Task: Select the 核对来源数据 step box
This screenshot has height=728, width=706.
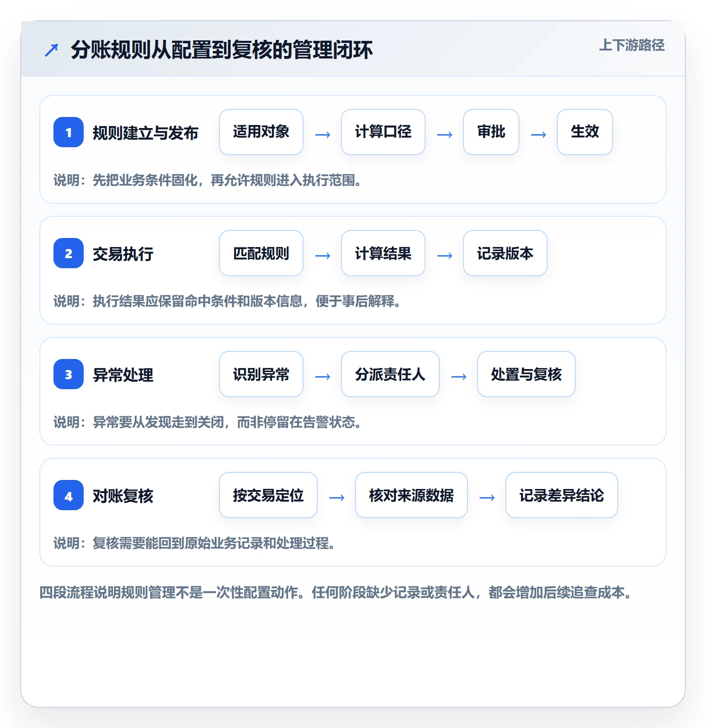Action: click(x=411, y=495)
